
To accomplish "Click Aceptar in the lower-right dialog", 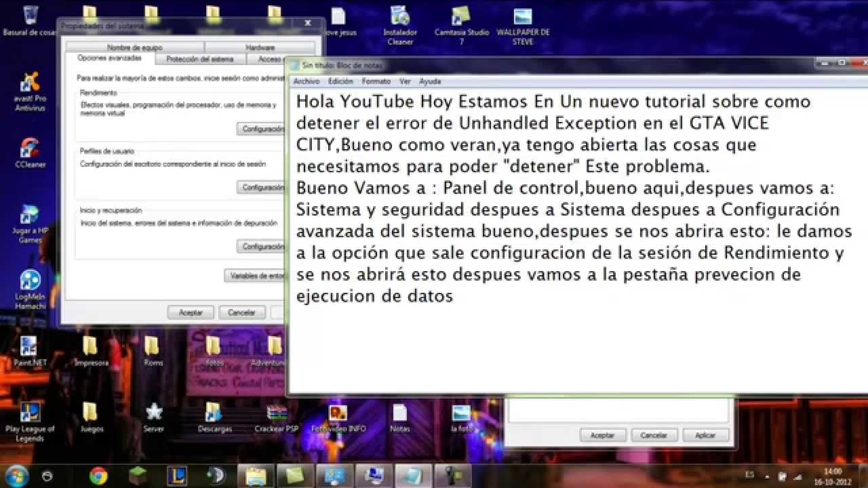I will coord(602,435).
